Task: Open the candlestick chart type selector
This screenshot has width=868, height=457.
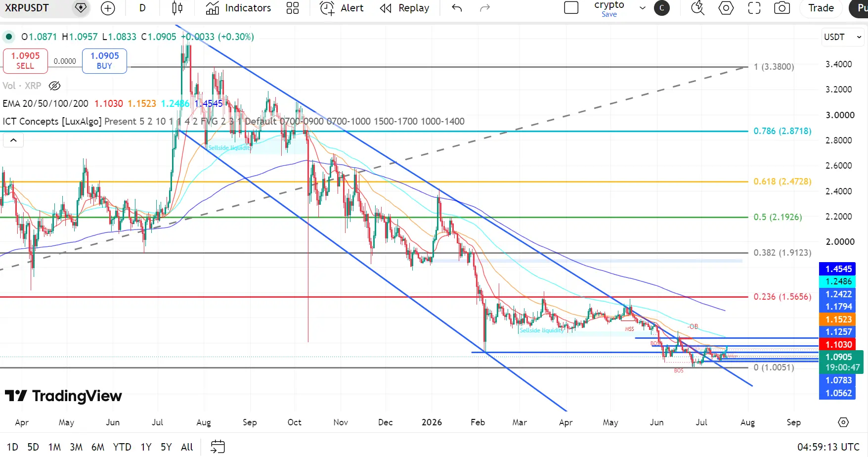Action: (x=177, y=8)
